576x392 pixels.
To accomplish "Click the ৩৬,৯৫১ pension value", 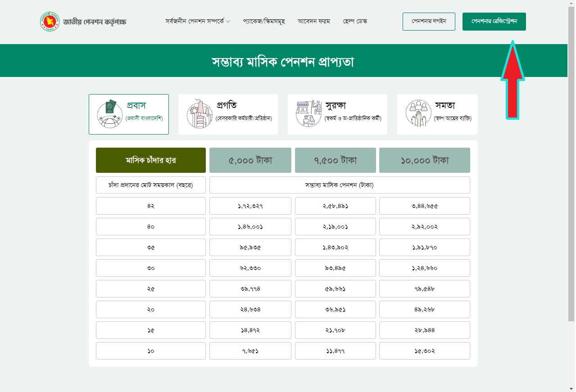I will (336, 309).
